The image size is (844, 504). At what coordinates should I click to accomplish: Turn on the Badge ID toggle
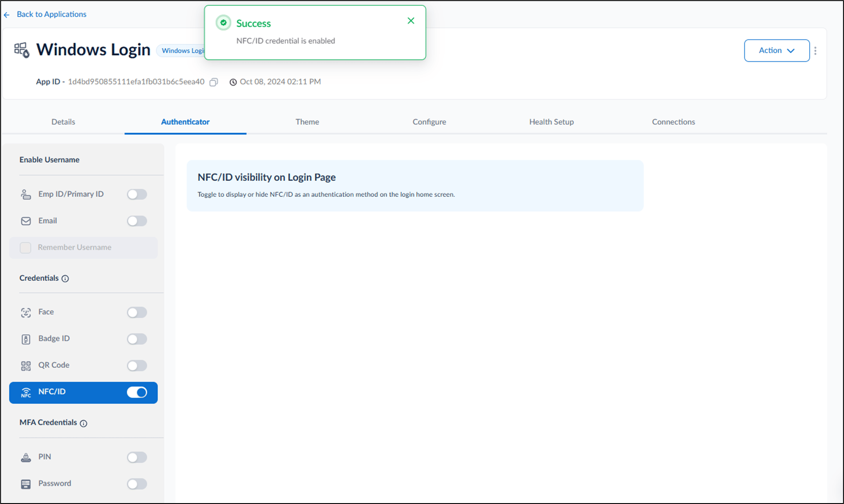pyautogui.click(x=137, y=339)
